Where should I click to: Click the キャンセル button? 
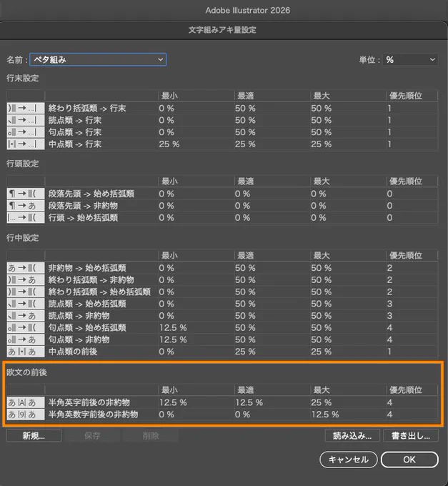[x=349, y=460]
